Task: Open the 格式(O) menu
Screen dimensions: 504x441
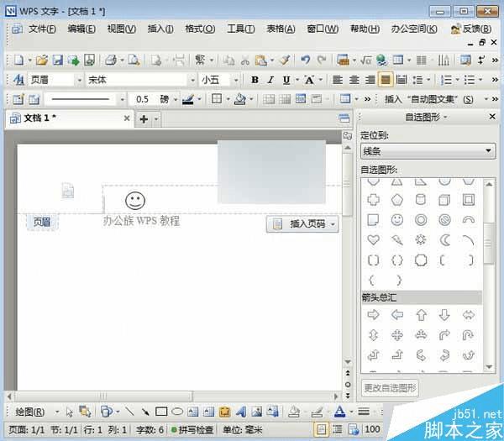Action: (200, 29)
